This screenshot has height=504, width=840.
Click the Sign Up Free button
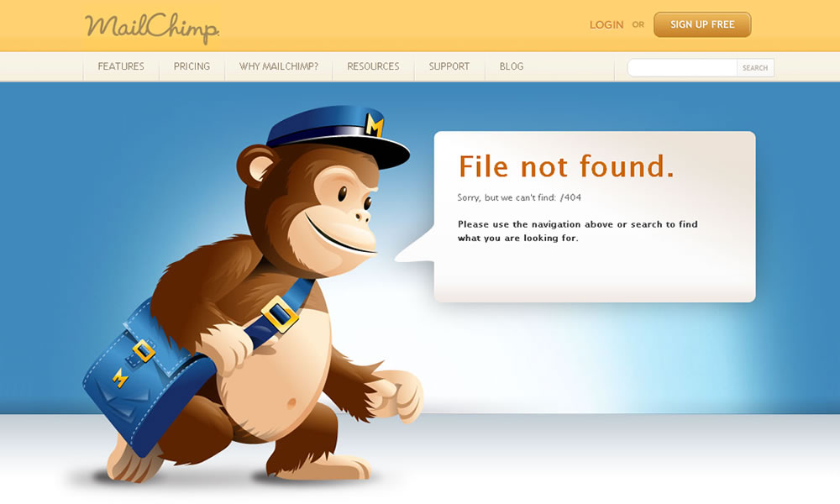click(702, 24)
